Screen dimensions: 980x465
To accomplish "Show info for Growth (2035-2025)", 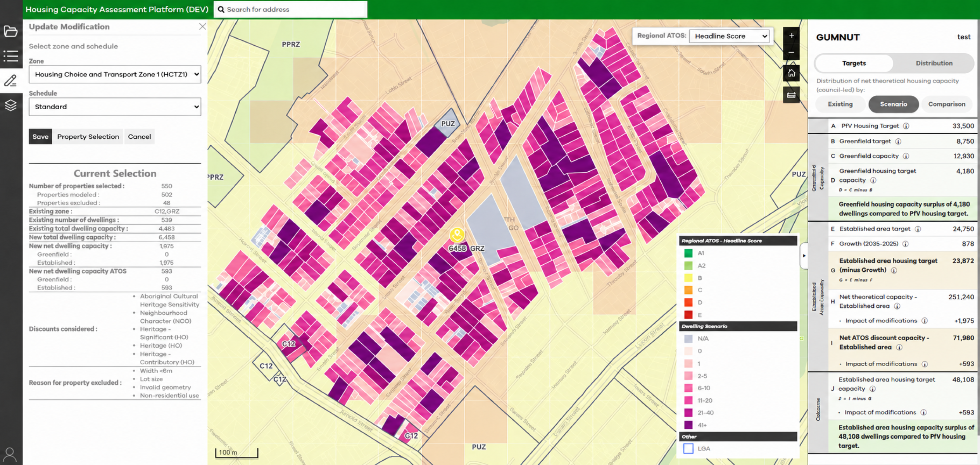I will pos(906,244).
